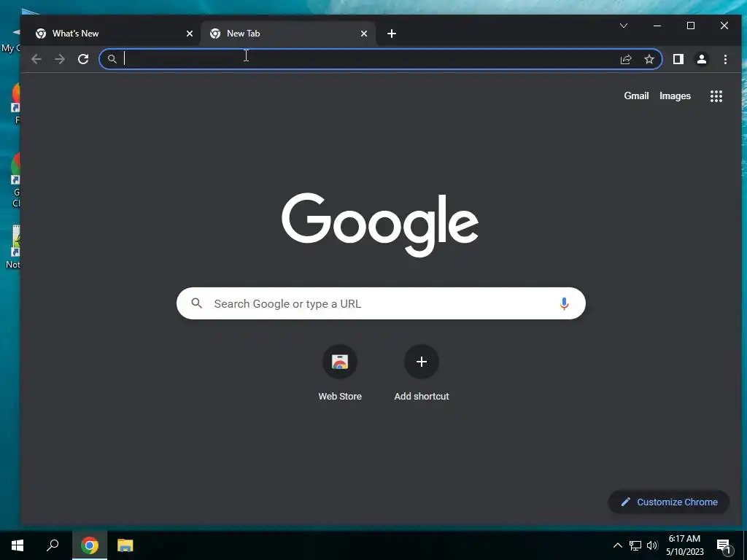Click the Chrome icon in the taskbar
The width and height of the screenshot is (747, 560).
90,545
